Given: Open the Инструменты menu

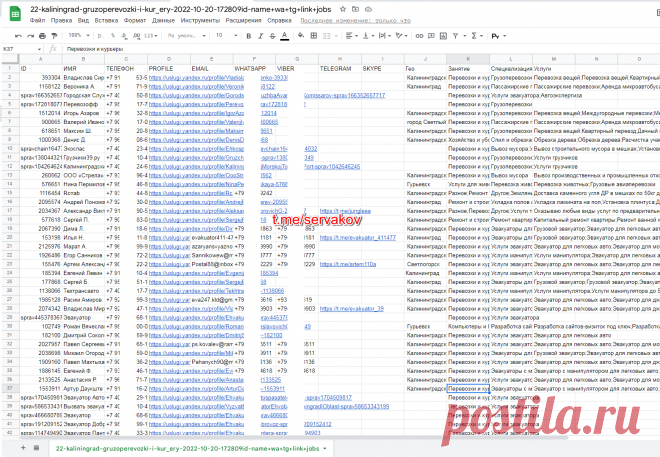Looking at the screenshot, I should click(200, 20).
